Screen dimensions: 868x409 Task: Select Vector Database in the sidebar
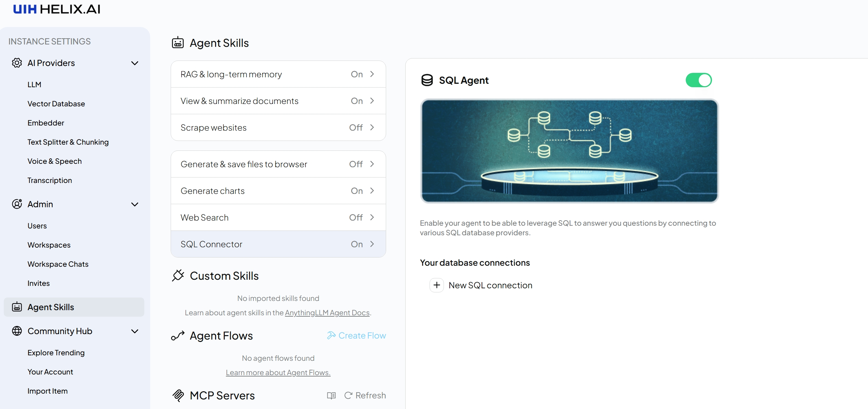pyautogui.click(x=56, y=103)
